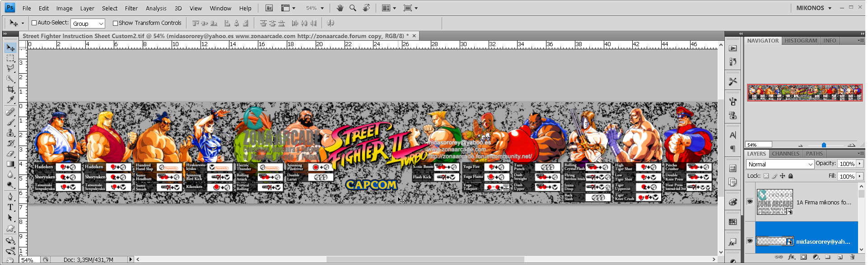Open the Layer menu
The height and width of the screenshot is (265, 868).
(87, 8)
